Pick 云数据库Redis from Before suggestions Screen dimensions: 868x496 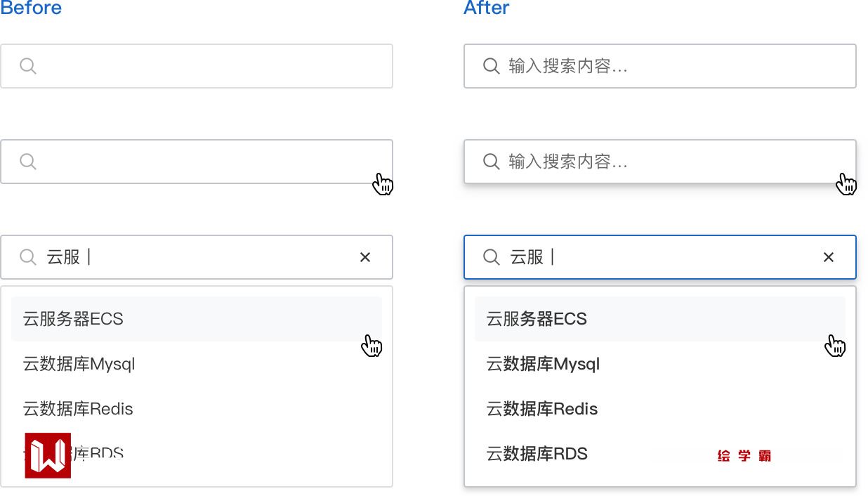coord(78,409)
